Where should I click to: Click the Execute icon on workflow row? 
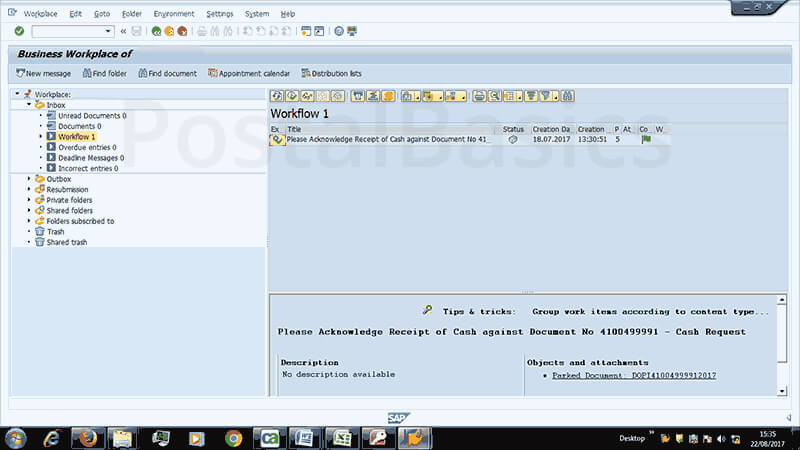coord(276,140)
